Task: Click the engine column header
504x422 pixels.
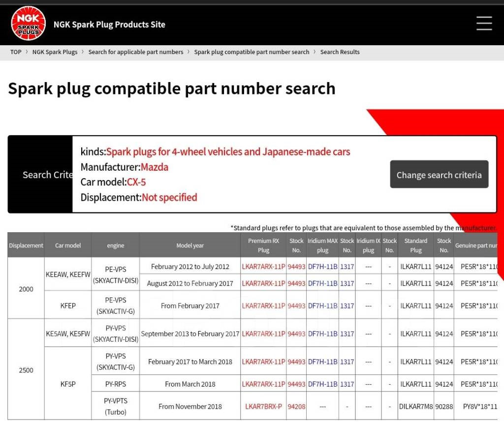Action: pyautogui.click(x=115, y=245)
